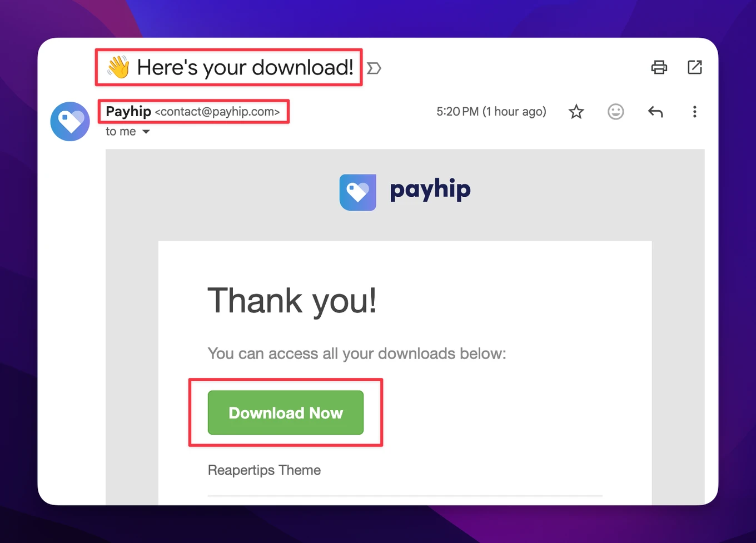Click the sender name Payhip
Screen dimensions: 756x543
(x=128, y=111)
